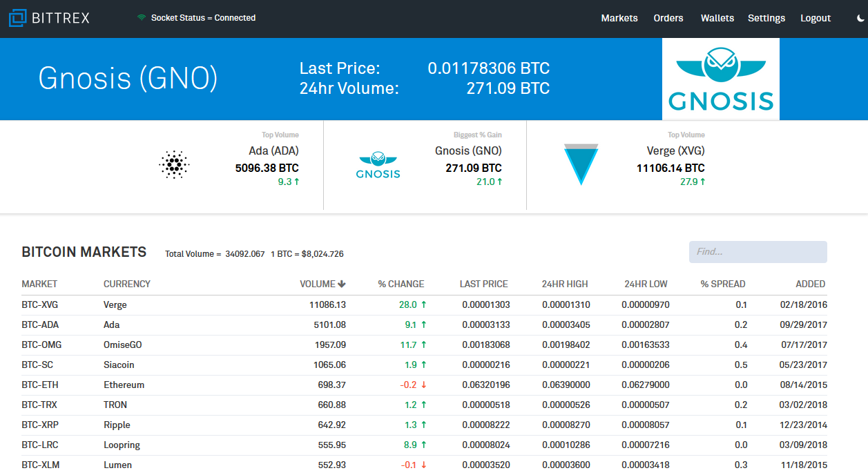Viewport: 868px width, 475px height.
Task: Open the BTC-ADA market row
Action: pos(425,324)
